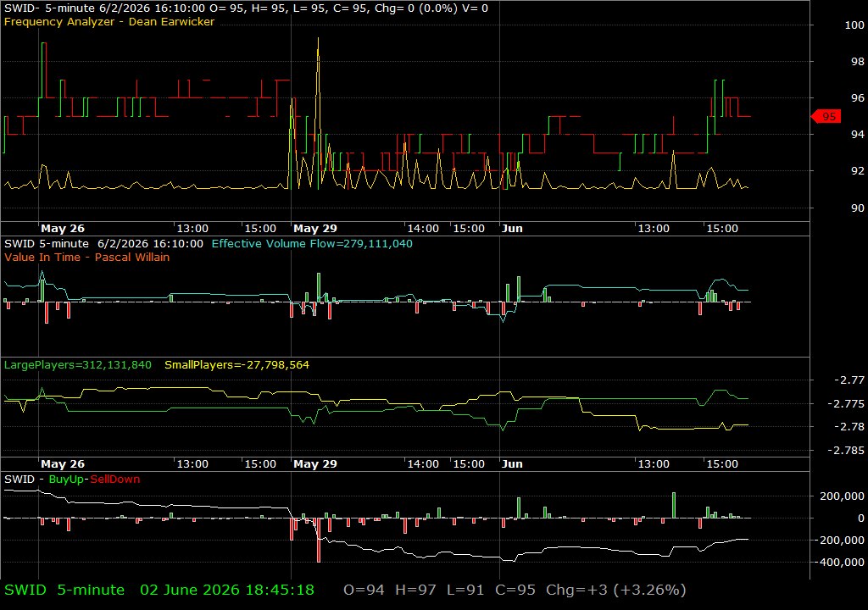Click the 92 price axis label

858,171
